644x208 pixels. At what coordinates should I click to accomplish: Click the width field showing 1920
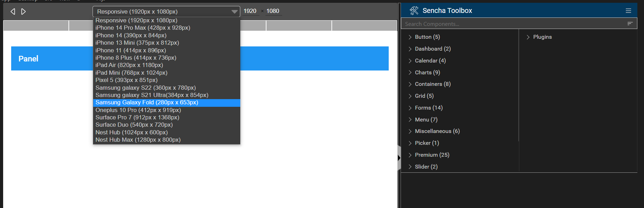point(250,11)
